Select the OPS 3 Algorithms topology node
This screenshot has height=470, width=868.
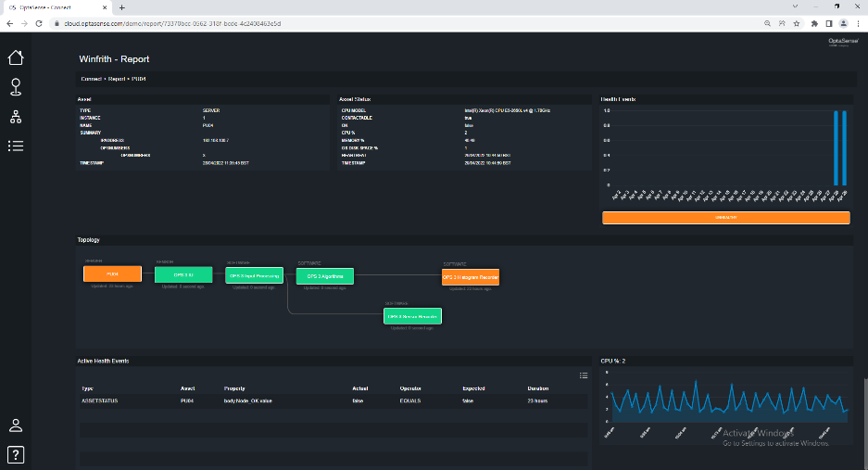pos(325,275)
